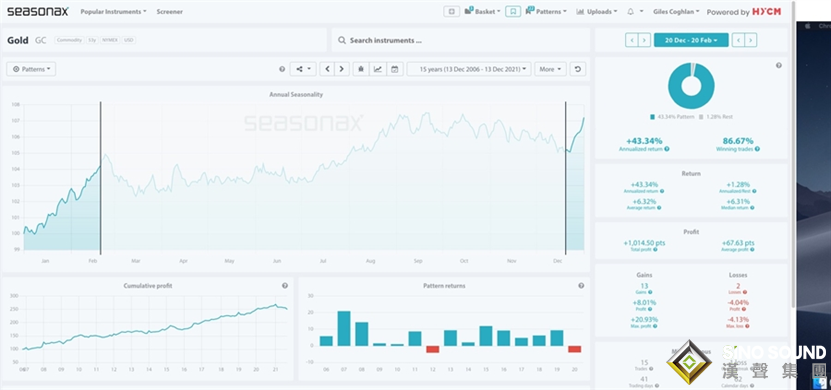Click help icon next to Total profit
This screenshot has width=831, height=390.
point(657,250)
